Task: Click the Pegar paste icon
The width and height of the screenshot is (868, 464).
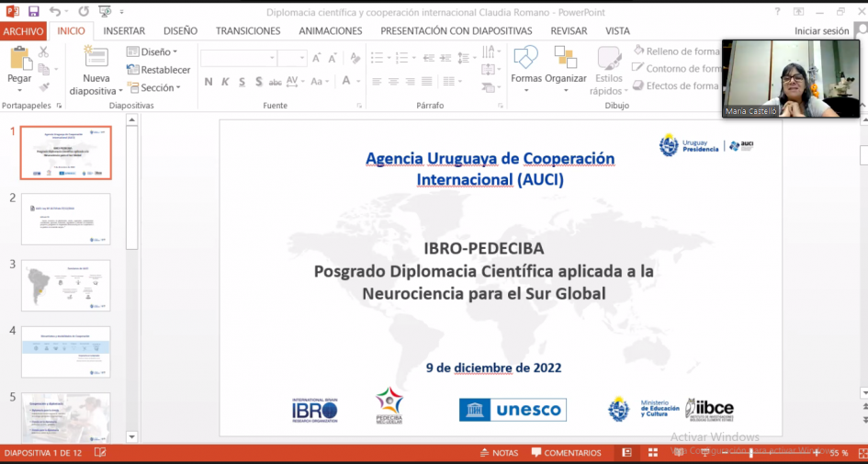Action: coord(20,58)
